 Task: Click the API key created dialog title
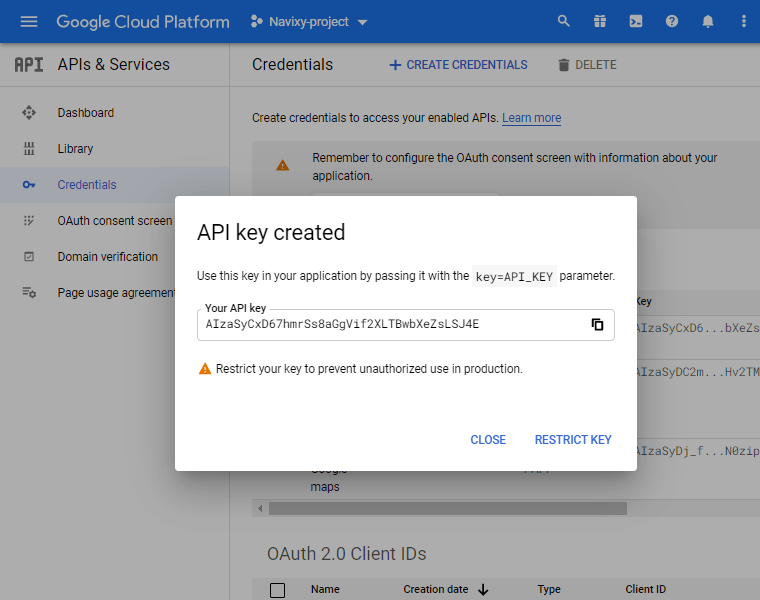click(271, 233)
